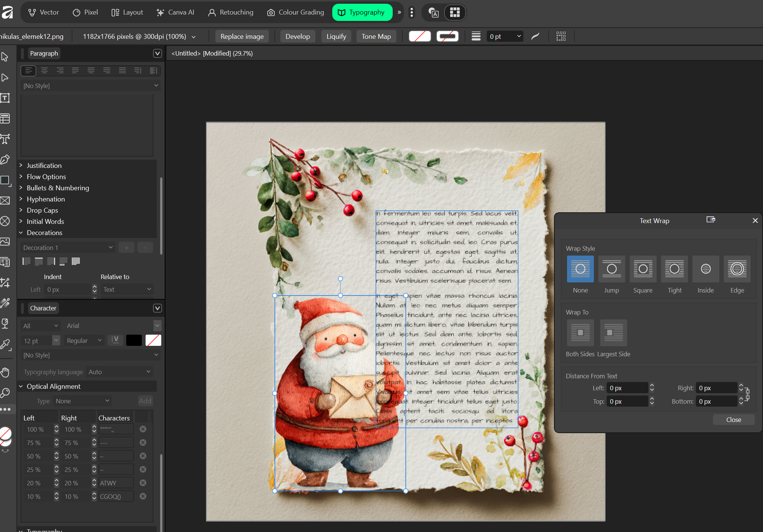Activate the Hand pan tool

(x=5, y=372)
